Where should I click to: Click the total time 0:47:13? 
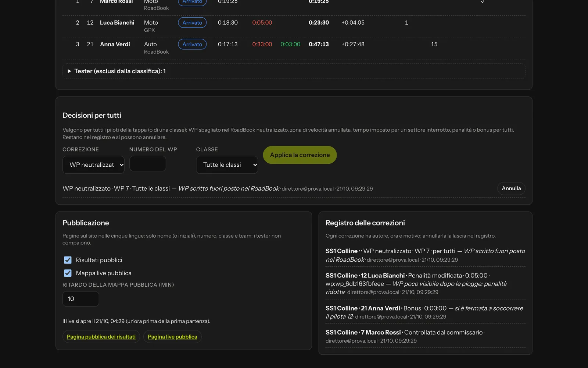point(319,44)
